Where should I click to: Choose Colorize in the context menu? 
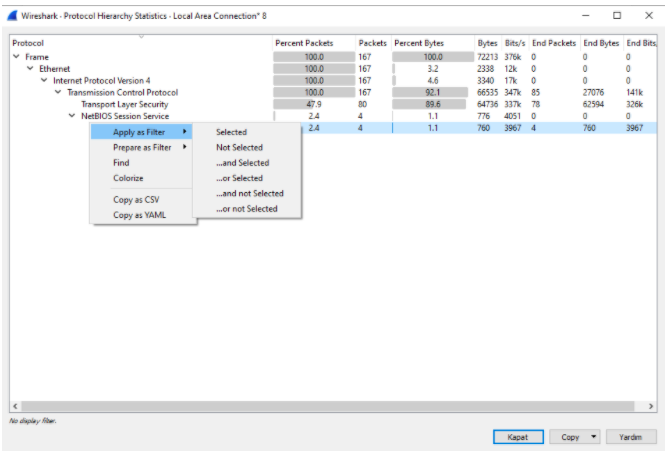point(128,178)
